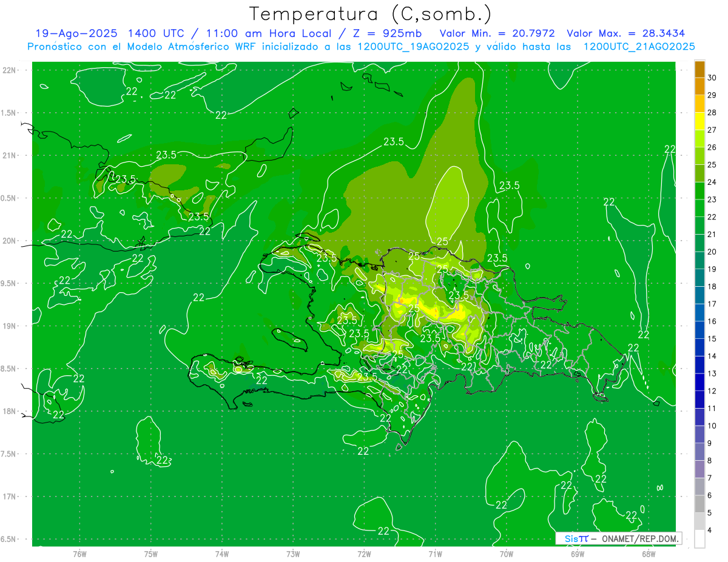Click the "76W" longitude axis label
The image size is (728, 562).
pyautogui.click(x=79, y=554)
